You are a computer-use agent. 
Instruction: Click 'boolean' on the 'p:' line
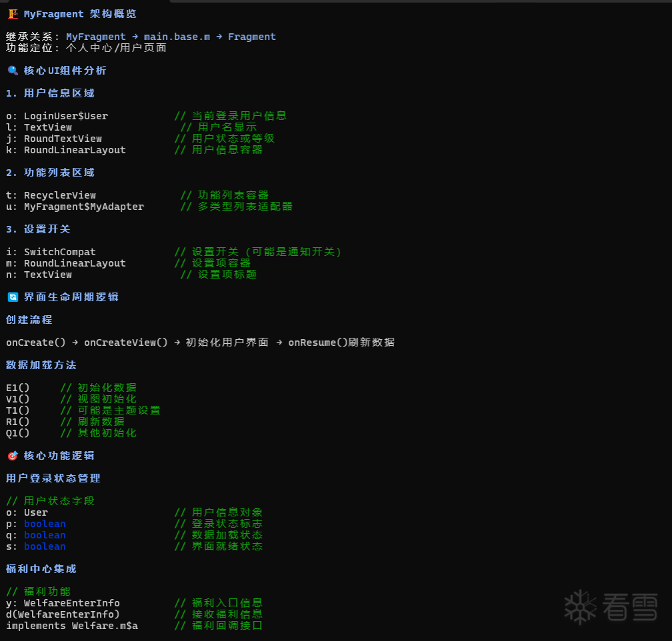pyautogui.click(x=45, y=524)
